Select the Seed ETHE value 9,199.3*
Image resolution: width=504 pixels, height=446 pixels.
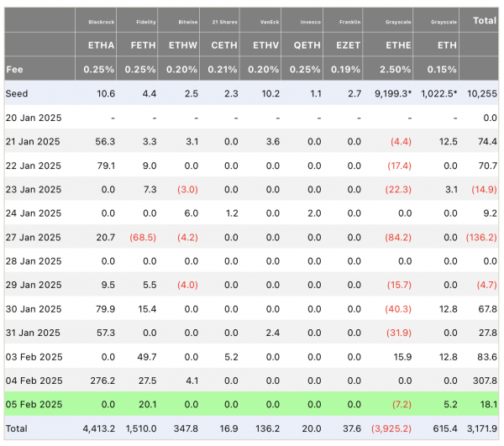[393, 93]
